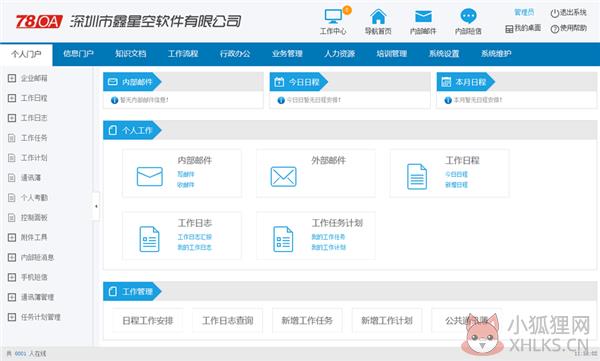The image size is (600, 361).
Task: Click 新增工作任务 button
Action: click(307, 320)
